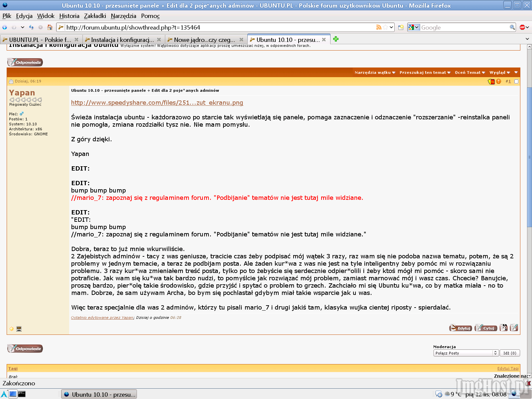Click the male gender icon beside Płeć
The height and width of the screenshot is (399, 532).
(22, 114)
